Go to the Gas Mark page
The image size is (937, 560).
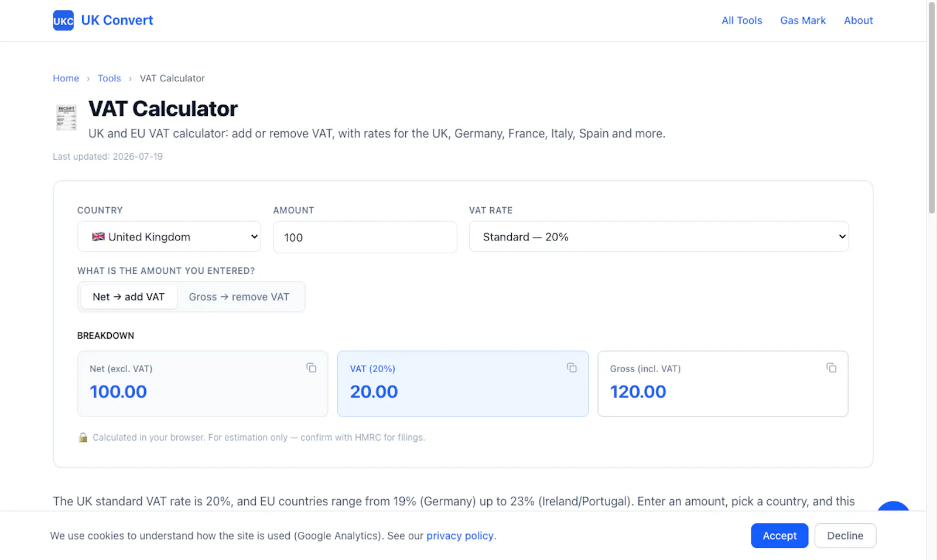[803, 20]
